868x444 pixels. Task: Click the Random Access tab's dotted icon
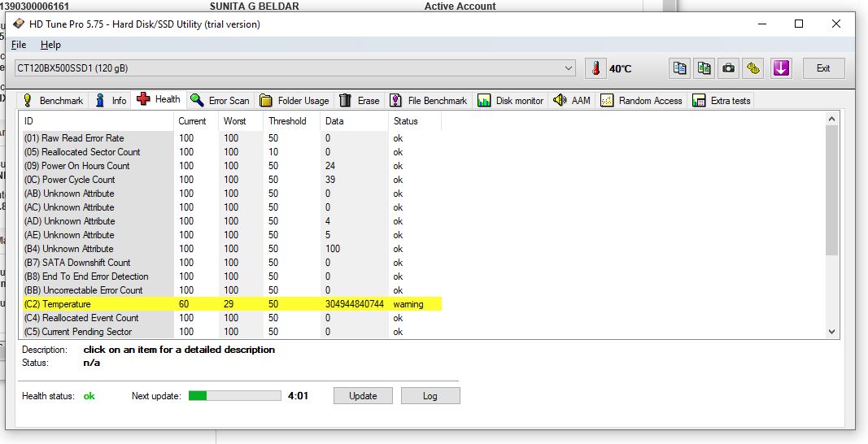click(x=607, y=100)
